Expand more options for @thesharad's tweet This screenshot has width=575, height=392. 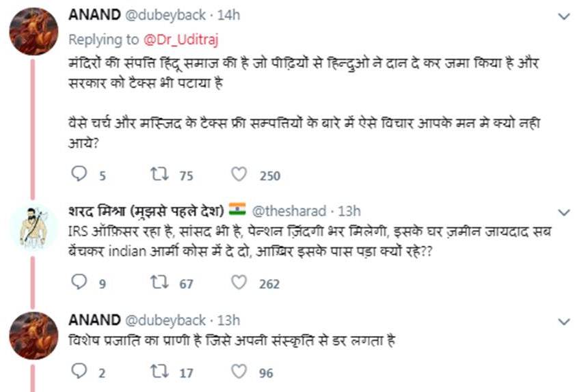(x=564, y=212)
